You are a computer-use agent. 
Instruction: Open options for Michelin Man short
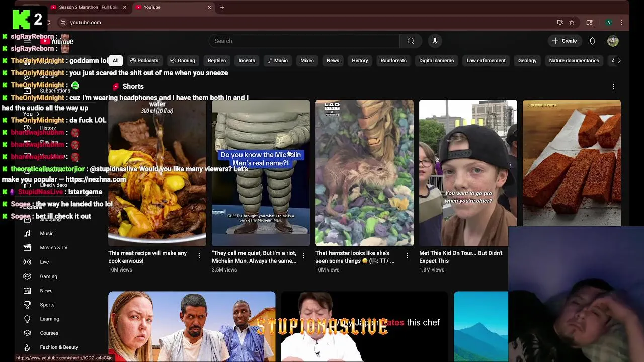click(x=303, y=256)
